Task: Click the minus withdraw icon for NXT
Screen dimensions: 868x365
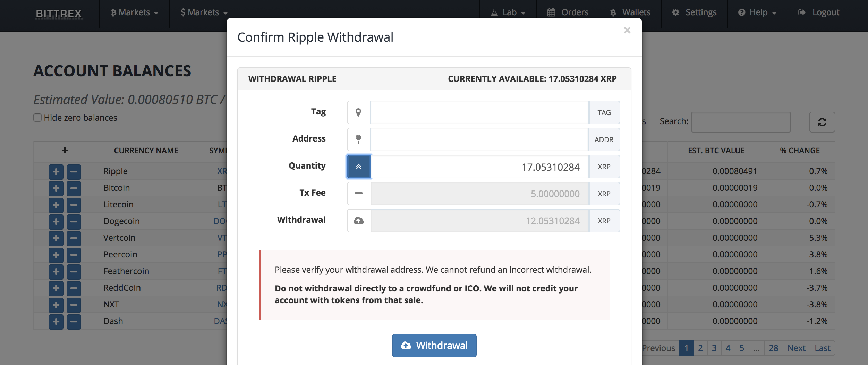Action: tap(74, 305)
